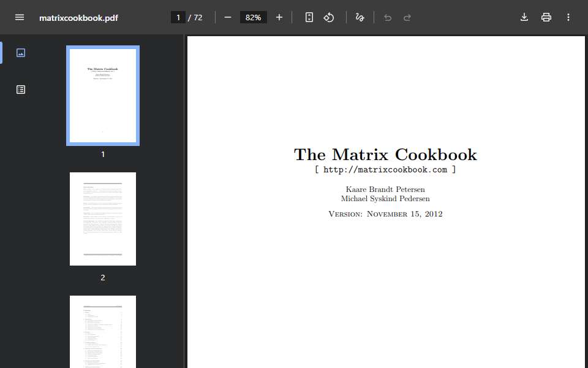This screenshot has height=368, width=588.
Task: Click the Redo arrow icon
Action: 407,18
